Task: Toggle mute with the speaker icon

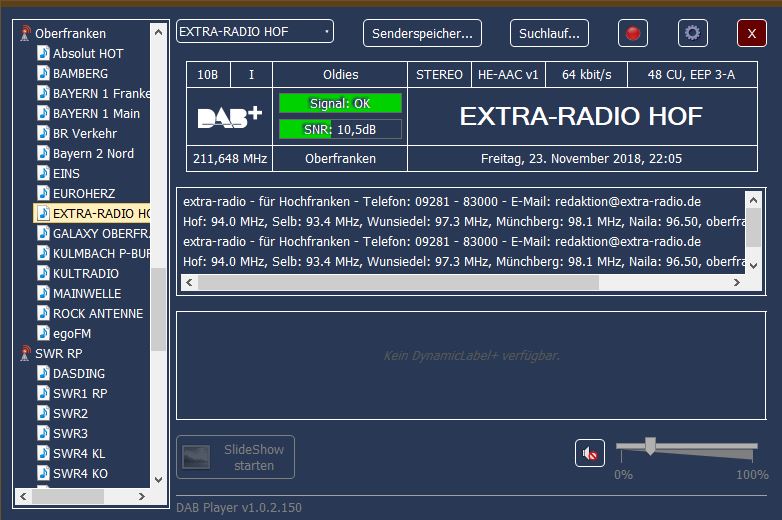Action: [590, 454]
